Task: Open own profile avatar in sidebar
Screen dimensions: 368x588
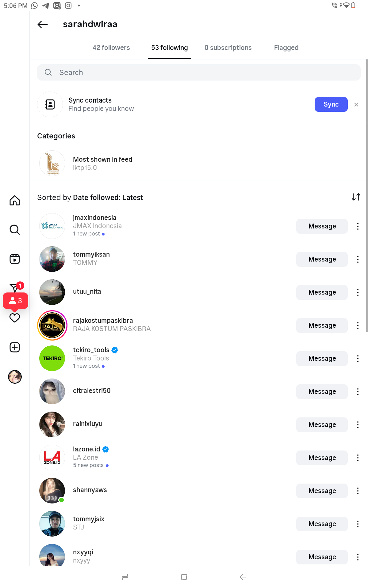Action: pyautogui.click(x=15, y=377)
